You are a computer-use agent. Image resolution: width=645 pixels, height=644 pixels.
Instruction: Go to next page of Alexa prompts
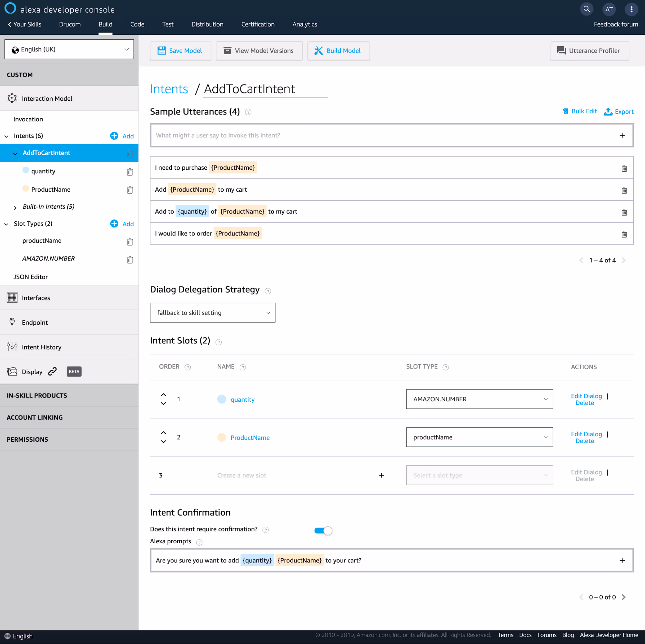[x=624, y=597]
